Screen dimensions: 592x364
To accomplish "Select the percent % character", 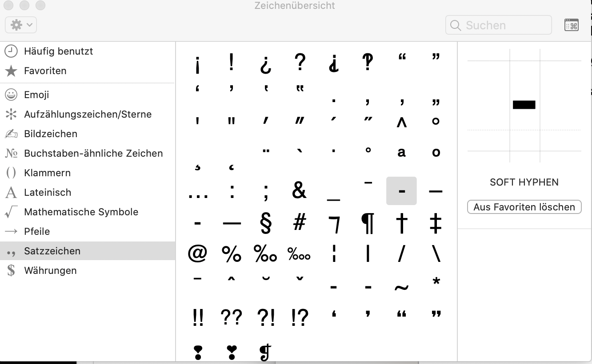I will click(232, 254).
